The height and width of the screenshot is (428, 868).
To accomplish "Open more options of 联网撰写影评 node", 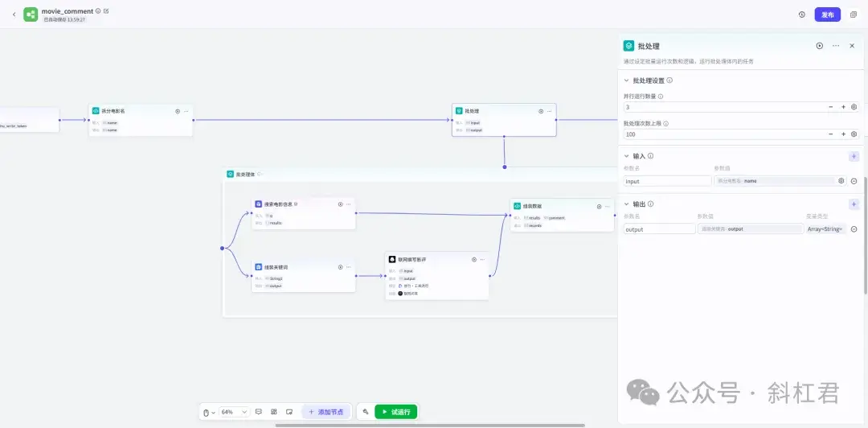I will coord(482,260).
